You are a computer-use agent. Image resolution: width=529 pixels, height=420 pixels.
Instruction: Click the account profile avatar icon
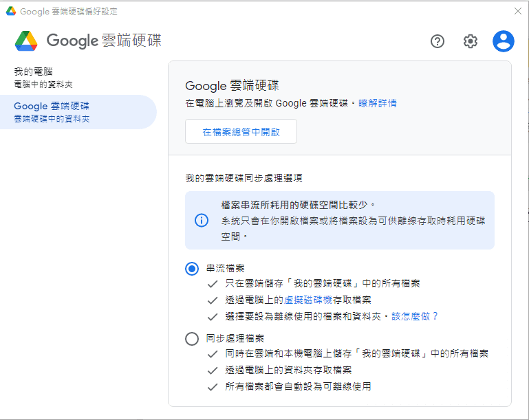(504, 41)
